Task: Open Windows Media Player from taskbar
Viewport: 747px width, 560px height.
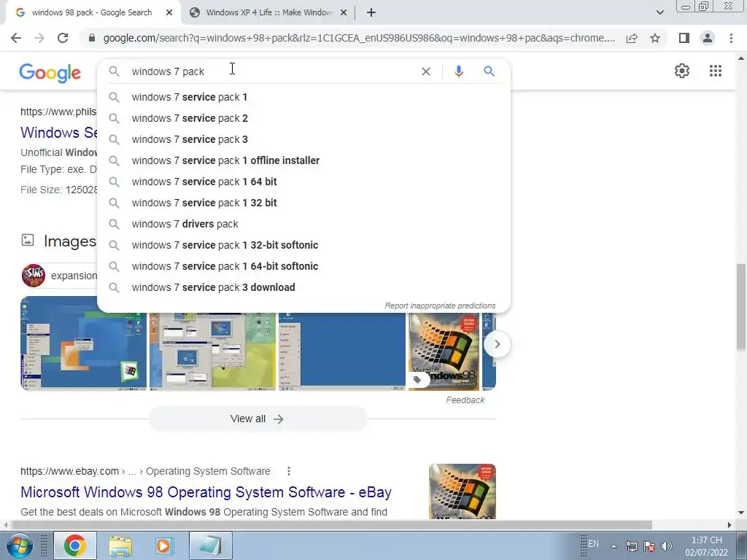Action: (165, 545)
